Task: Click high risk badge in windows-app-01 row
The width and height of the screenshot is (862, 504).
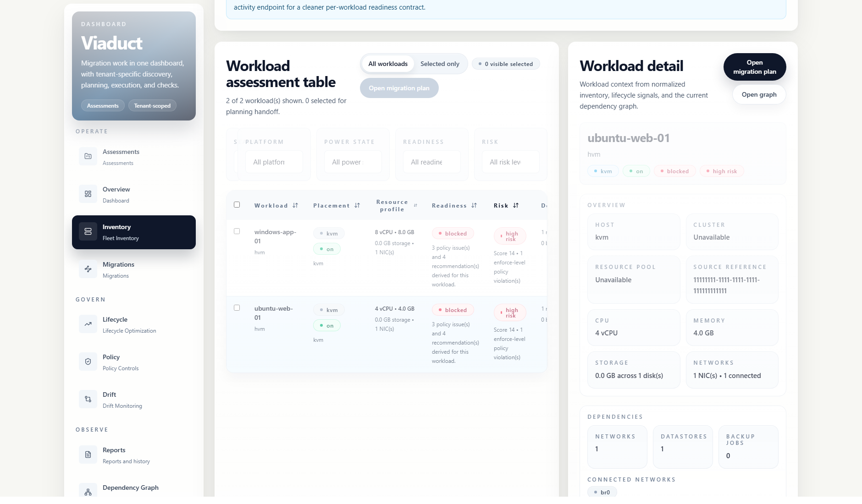Action: pos(510,236)
